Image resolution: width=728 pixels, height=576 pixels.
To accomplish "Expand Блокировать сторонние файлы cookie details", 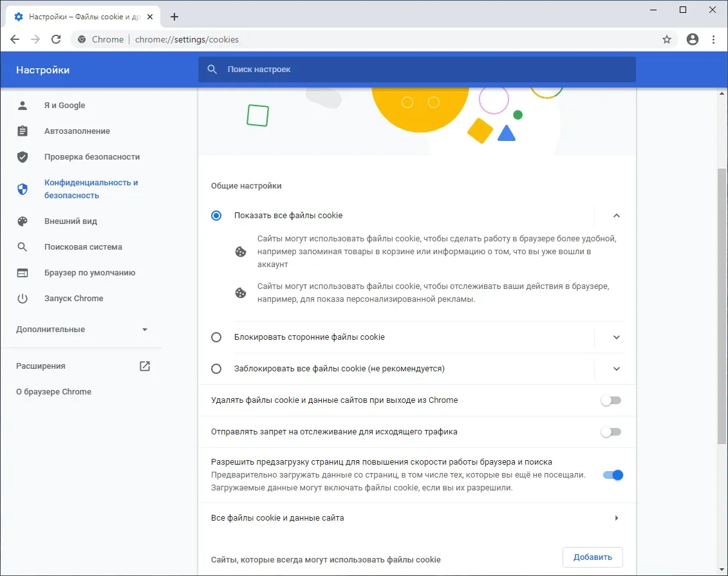I will (x=617, y=337).
